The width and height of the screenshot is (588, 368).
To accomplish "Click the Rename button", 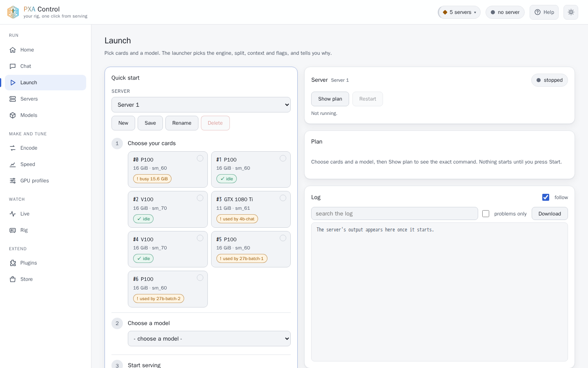I will (x=182, y=123).
